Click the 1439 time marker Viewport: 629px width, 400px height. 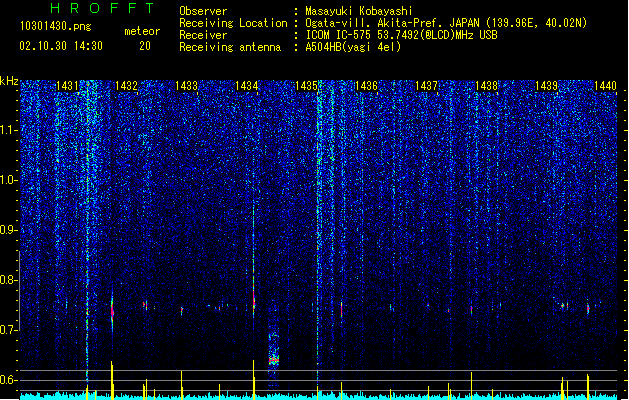[x=546, y=86]
